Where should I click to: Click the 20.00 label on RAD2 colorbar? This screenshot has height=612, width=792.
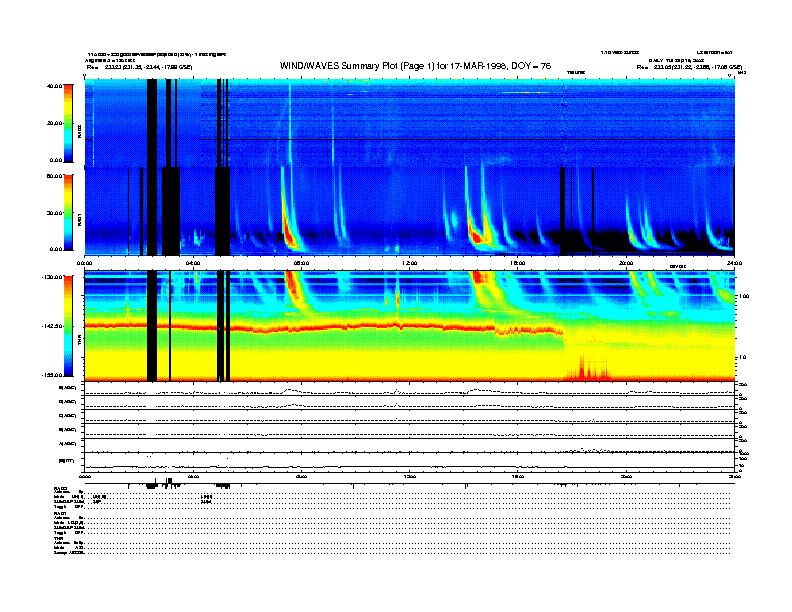54,123
